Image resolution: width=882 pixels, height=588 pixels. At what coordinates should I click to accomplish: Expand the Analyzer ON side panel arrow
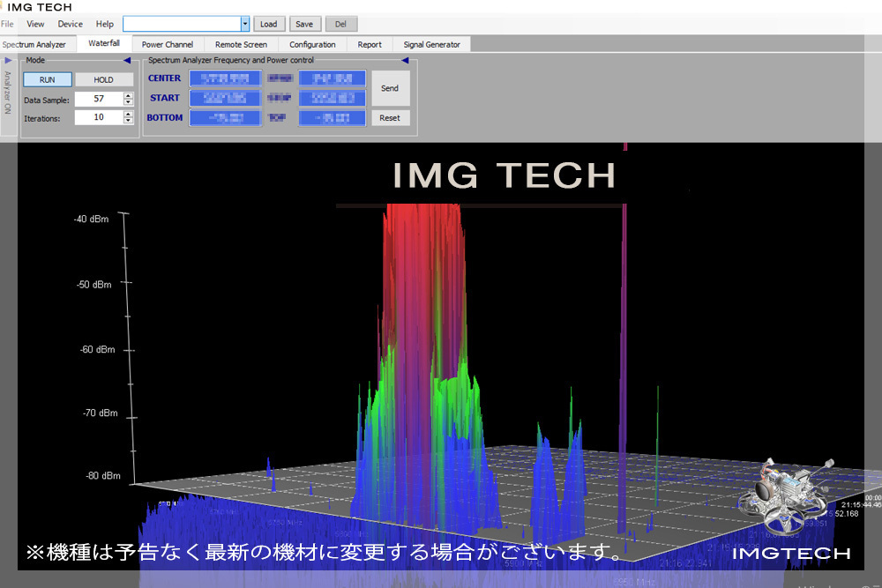tap(8, 60)
